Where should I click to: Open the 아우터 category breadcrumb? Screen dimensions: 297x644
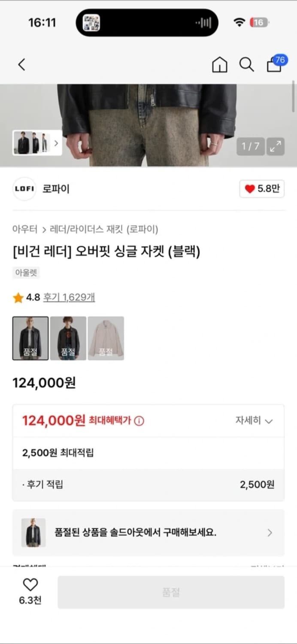(24, 230)
